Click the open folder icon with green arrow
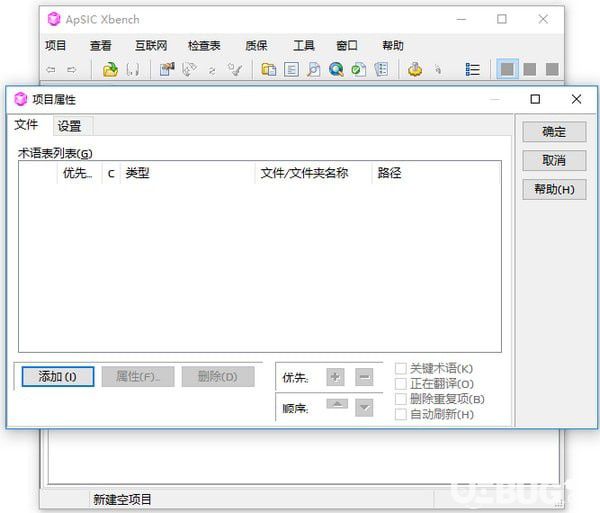This screenshot has height=513, width=600. point(110,70)
